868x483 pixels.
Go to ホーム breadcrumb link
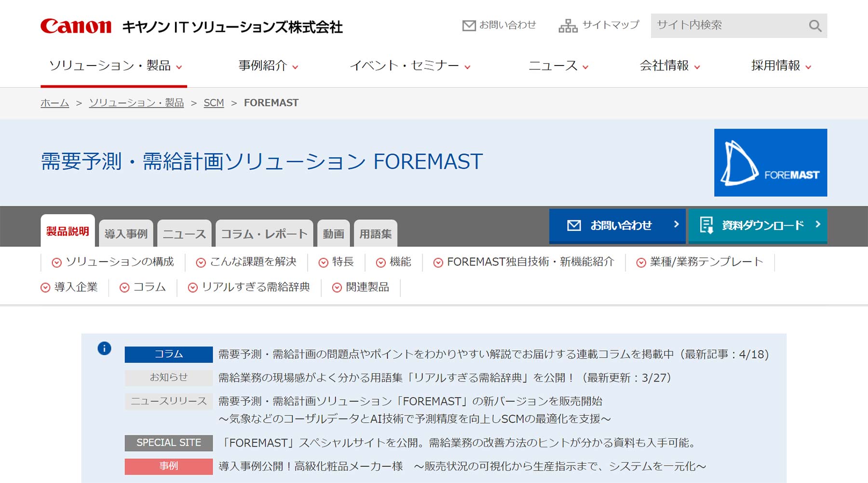tap(54, 103)
